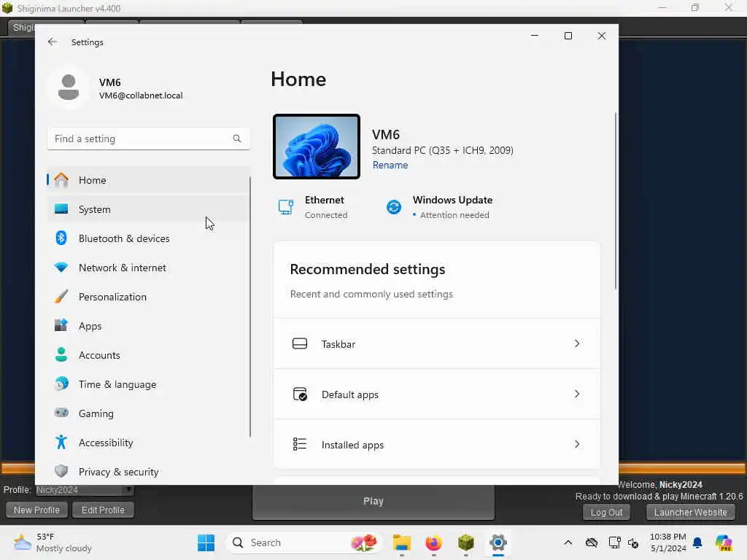747x560 pixels.
Task: Click Edit Profile in Shiginima Launcher
Action: click(103, 510)
